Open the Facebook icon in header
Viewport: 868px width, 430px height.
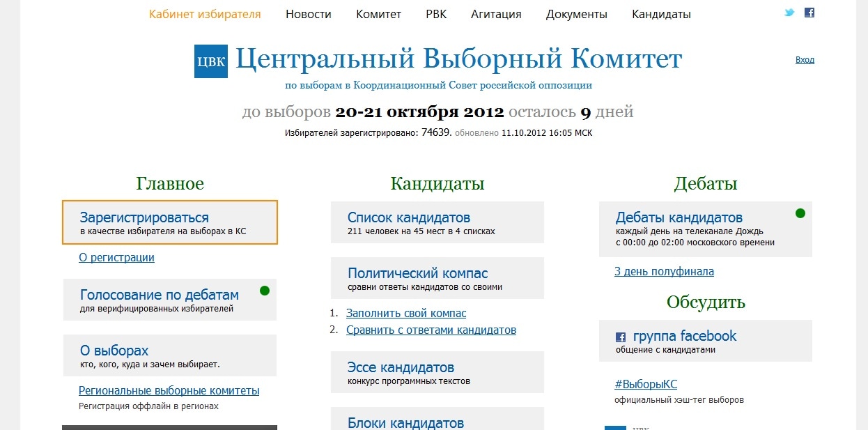point(809,13)
